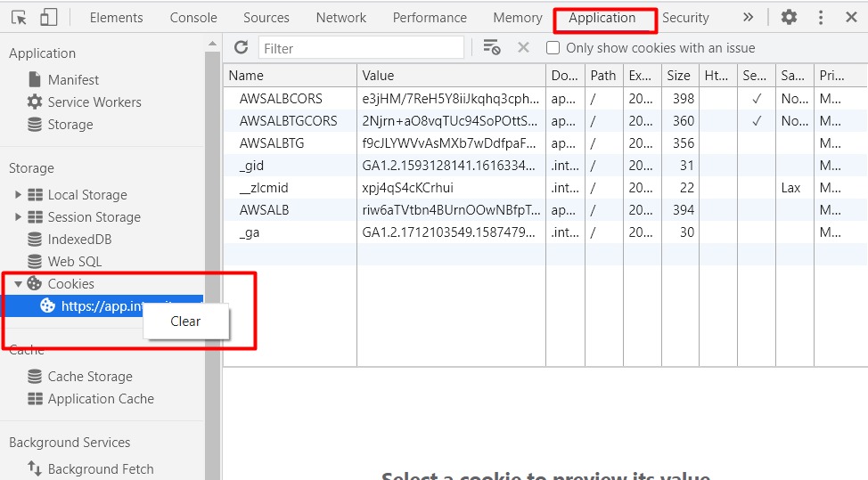Click the delete selected cookie X icon

(x=523, y=48)
